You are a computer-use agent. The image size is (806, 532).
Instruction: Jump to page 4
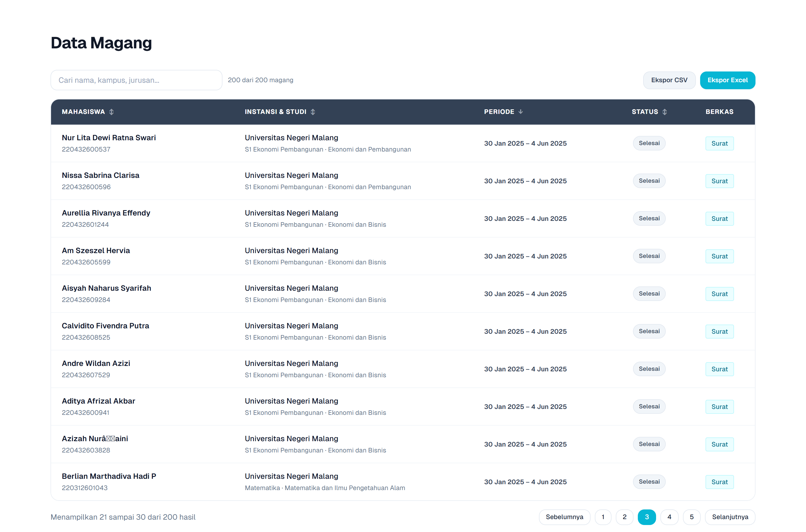tap(669, 517)
